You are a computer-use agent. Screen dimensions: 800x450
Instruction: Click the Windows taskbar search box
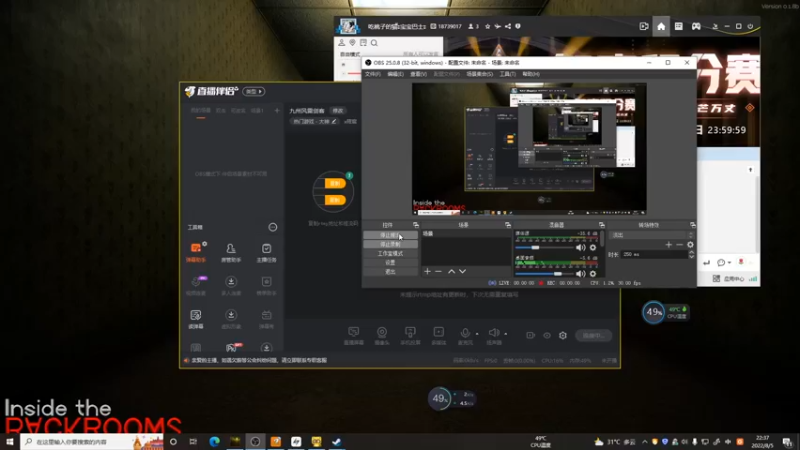click(x=92, y=441)
